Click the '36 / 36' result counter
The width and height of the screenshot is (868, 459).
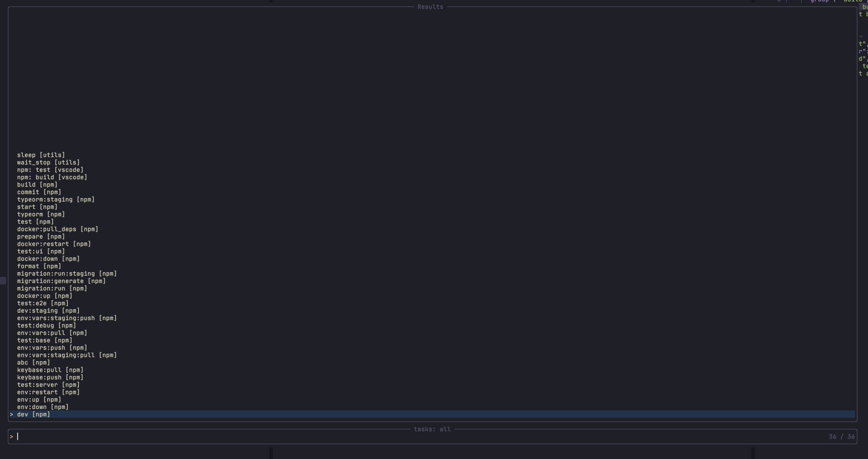[842, 437]
